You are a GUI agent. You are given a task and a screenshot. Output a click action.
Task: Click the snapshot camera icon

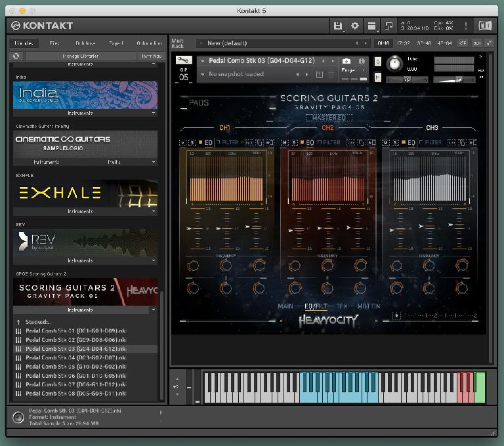pos(346,61)
